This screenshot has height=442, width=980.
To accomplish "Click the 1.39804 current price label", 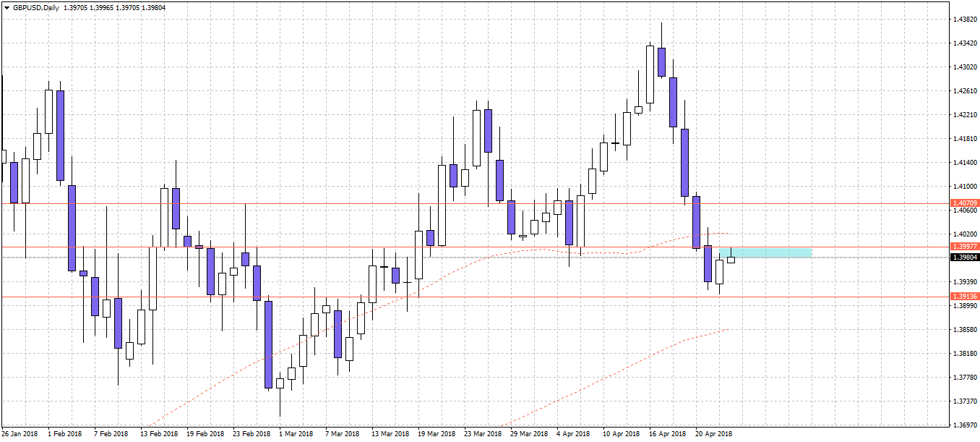I will pyautogui.click(x=966, y=257).
